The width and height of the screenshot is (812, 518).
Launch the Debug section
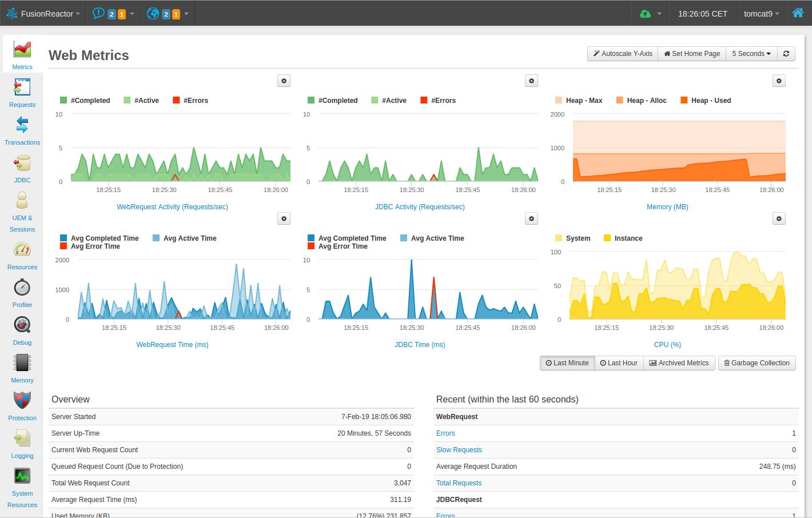click(x=22, y=329)
